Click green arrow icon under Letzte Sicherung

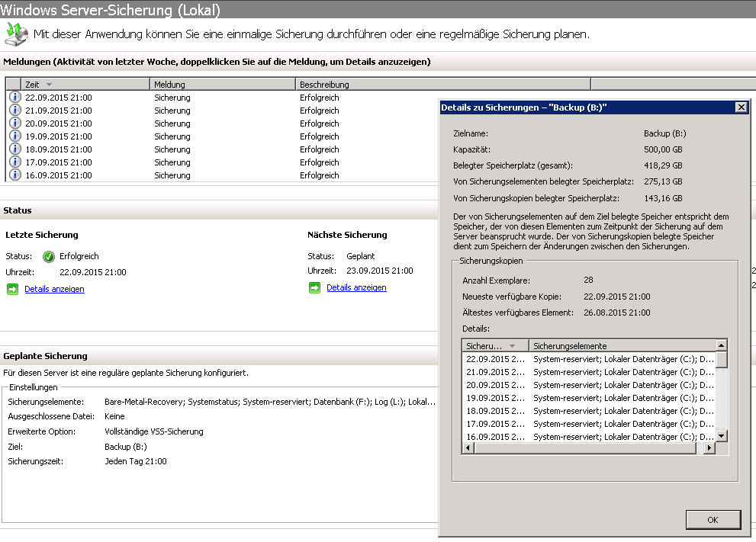coord(12,289)
